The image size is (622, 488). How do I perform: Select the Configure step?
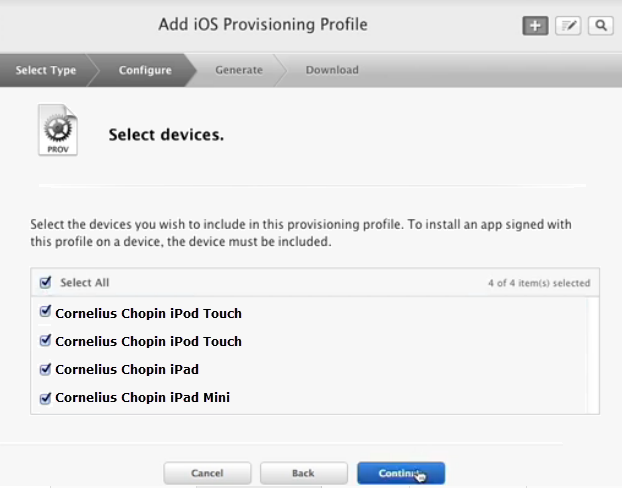coord(145,70)
